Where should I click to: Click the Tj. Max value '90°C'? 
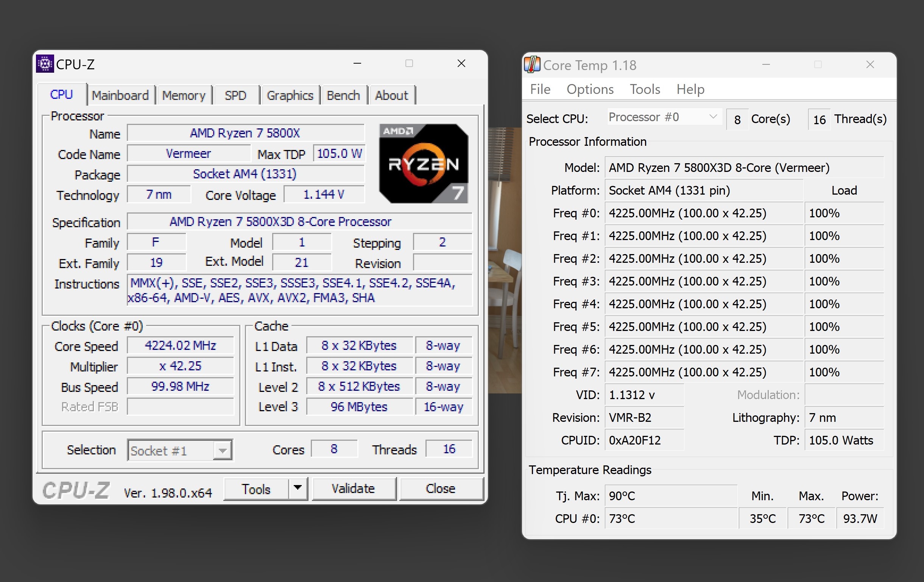coord(670,496)
